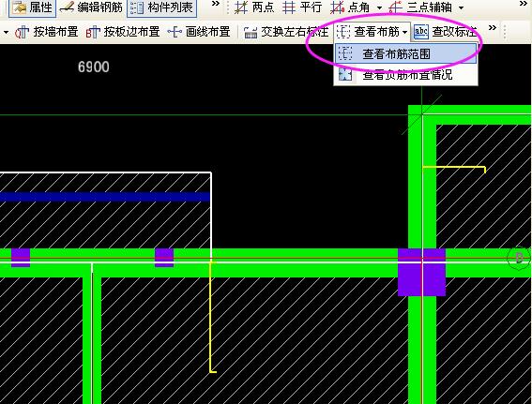Select the 三点辅轴 three-point auxiliary axis tool

click(420, 7)
